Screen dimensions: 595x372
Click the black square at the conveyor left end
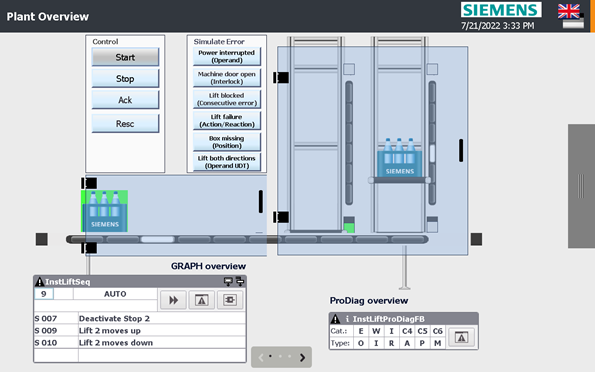click(x=42, y=239)
